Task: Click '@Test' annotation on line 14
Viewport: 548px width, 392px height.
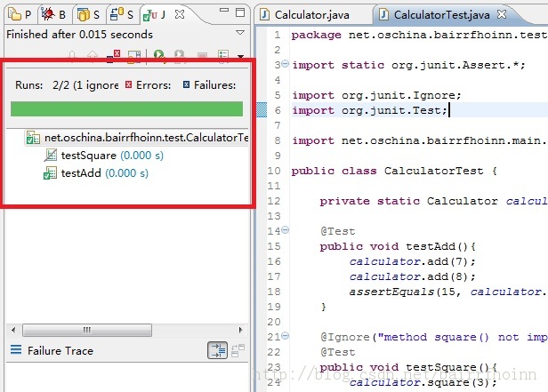Action: point(338,231)
